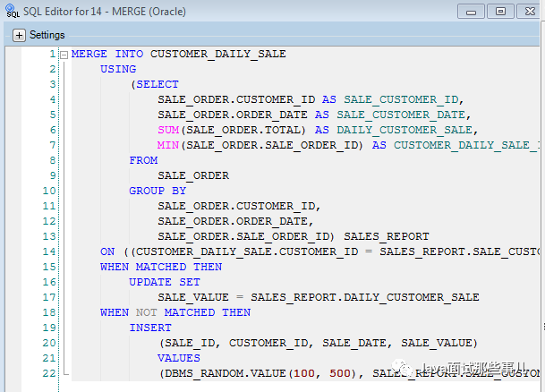Click UPDATE SET on line 16
The height and width of the screenshot is (392, 545).
(165, 282)
